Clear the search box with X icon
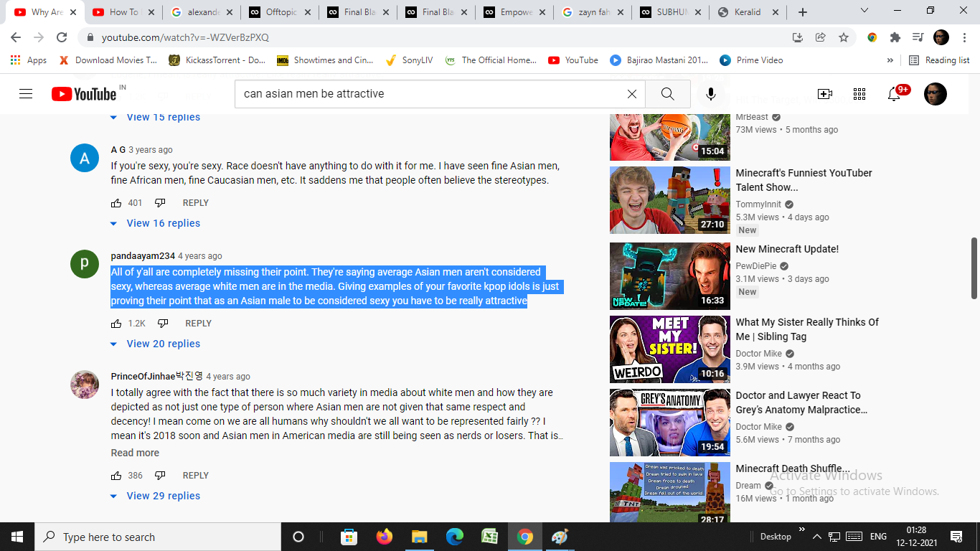Screen dimensions: 980x551 (x=632, y=94)
